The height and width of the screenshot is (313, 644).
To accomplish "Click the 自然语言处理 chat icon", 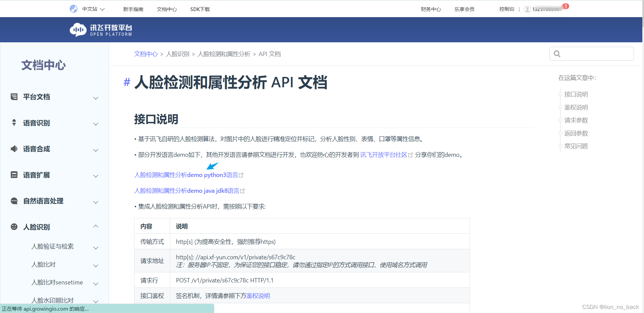I will point(14,201).
